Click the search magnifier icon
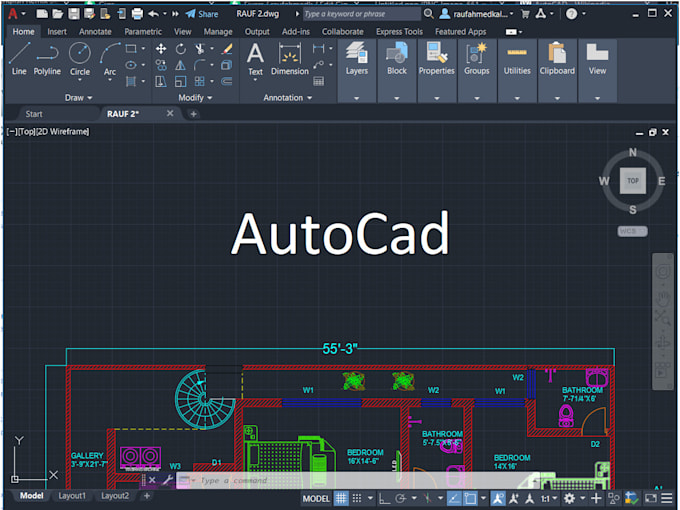This screenshot has width=680, height=510. point(428,14)
